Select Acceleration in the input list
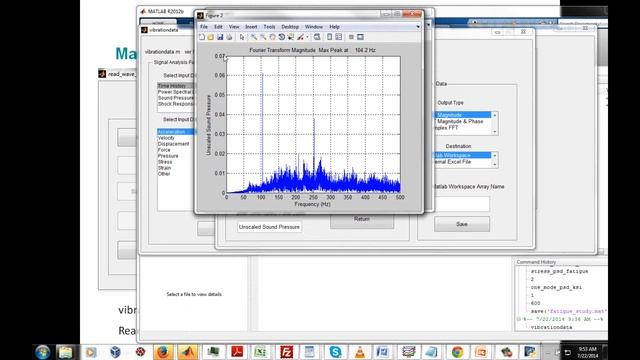 pyautogui.click(x=176, y=132)
